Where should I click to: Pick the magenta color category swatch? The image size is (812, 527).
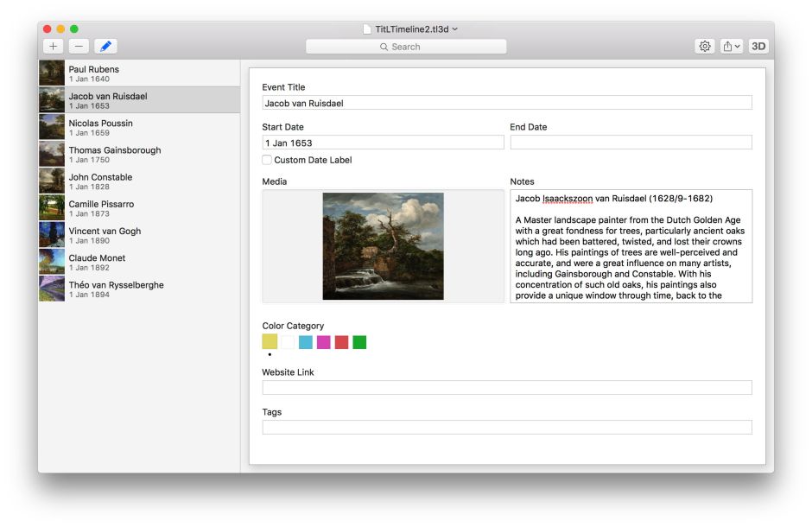tap(323, 342)
